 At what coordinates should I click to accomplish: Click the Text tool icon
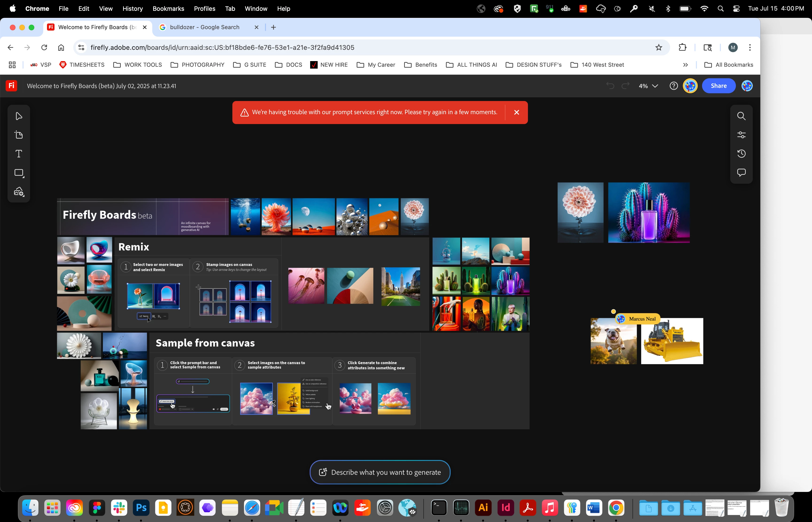click(19, 154)
